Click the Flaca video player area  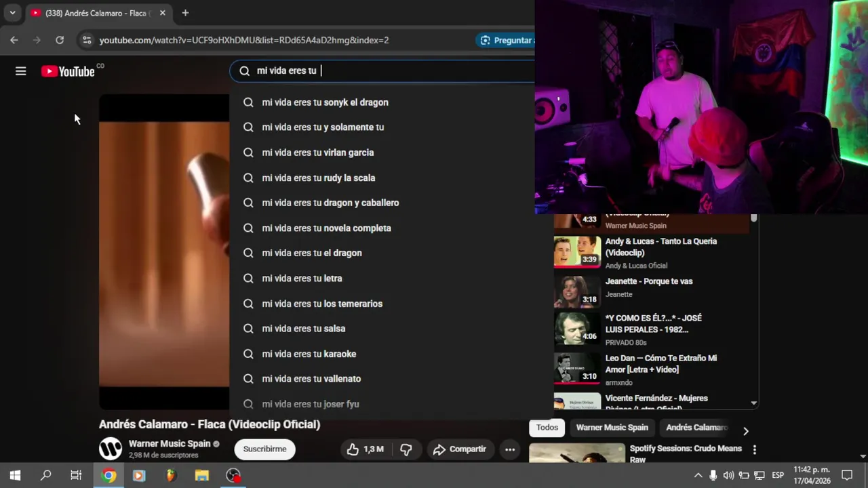[x=164, y=252]
